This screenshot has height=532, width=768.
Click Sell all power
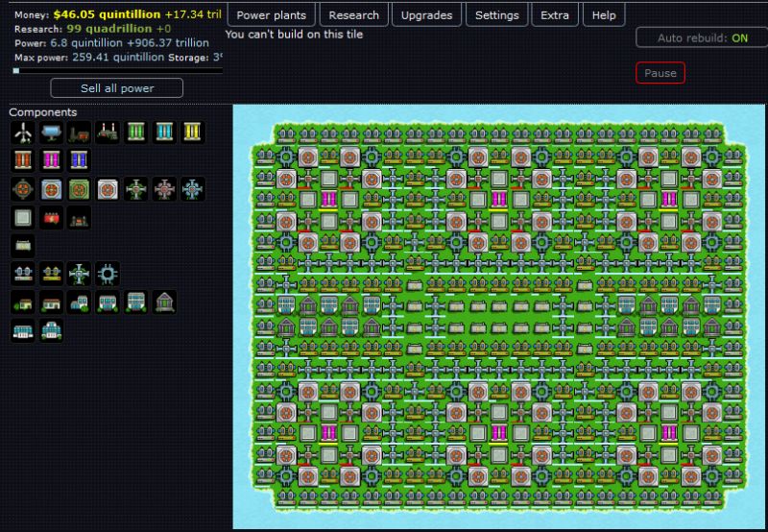(x=116, y=88)
